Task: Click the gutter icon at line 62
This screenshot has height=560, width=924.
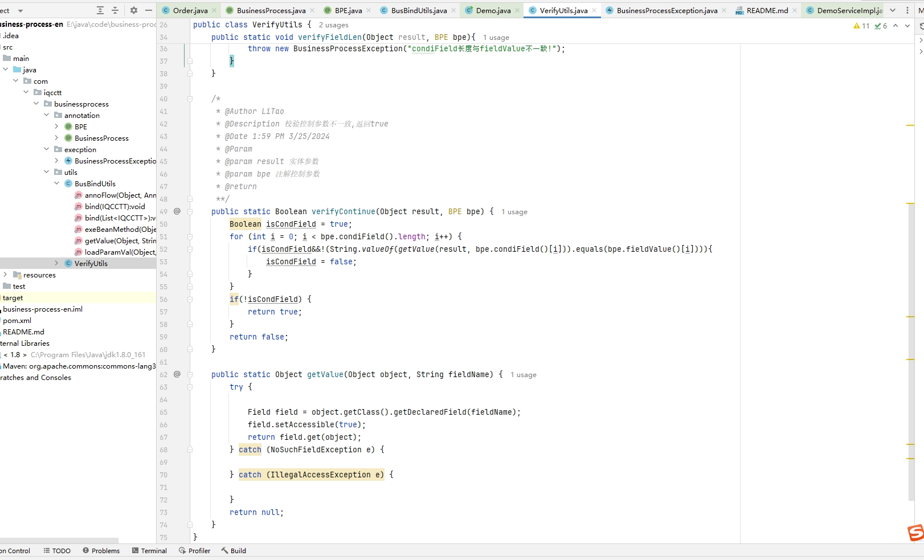Action: tap(177, 374)
